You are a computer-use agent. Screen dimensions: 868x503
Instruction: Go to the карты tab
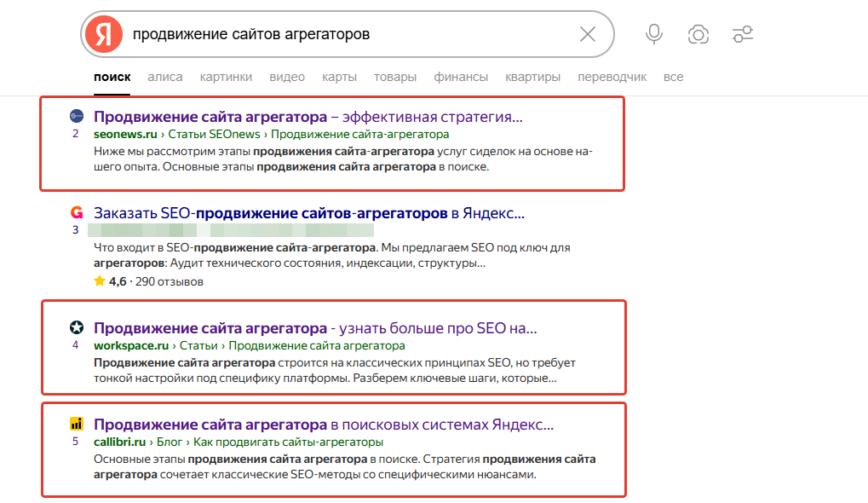pyautogui.click(x=339, y=76)
